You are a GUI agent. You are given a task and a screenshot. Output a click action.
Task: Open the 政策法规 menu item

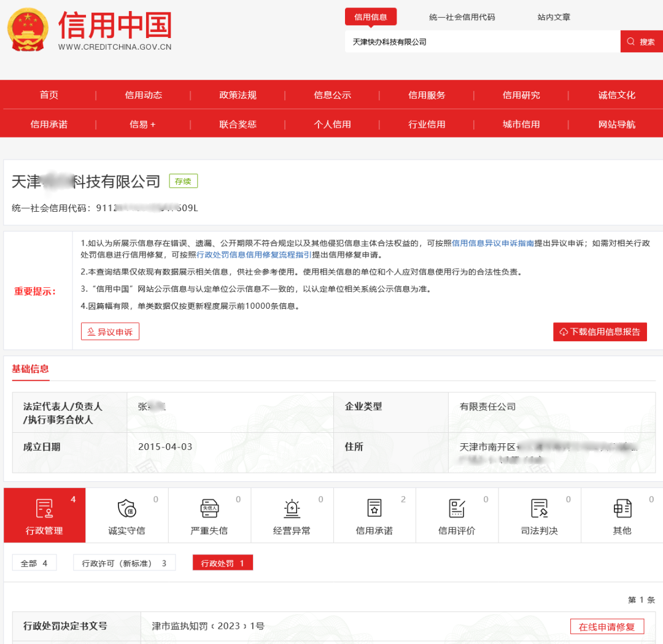pos(238,95)
